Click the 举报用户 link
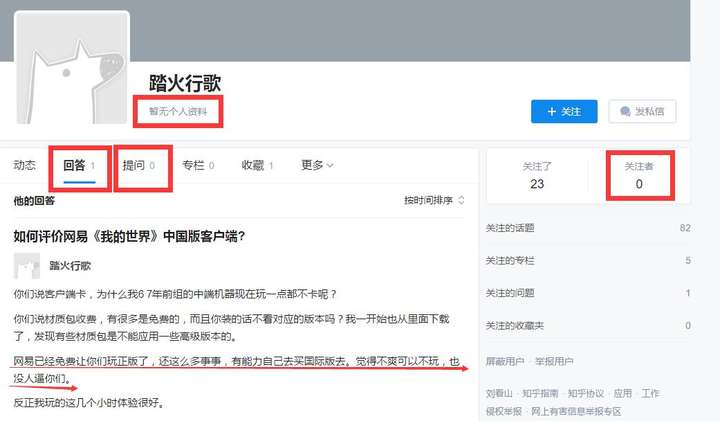This screenshot has height=421, width=720. tap(554, 361)
